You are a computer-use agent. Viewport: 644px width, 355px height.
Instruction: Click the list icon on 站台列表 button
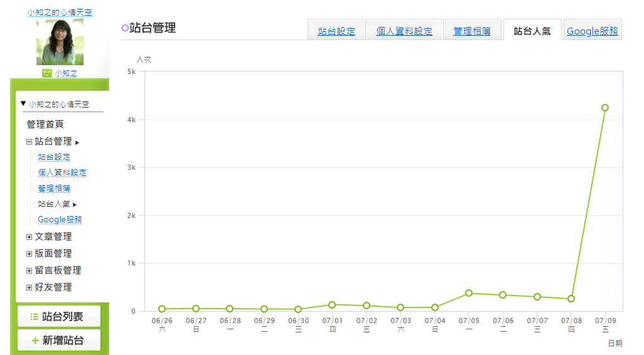[35, 317]
